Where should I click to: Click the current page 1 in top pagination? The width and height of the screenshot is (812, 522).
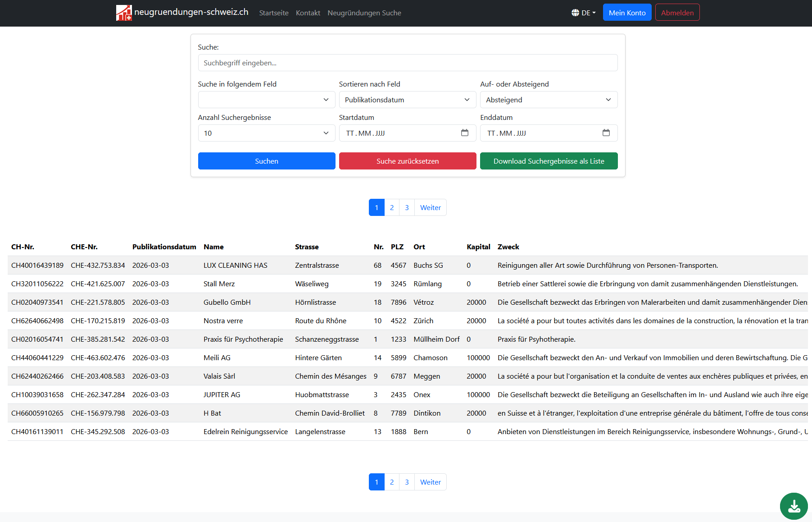(x=377, y=207)
